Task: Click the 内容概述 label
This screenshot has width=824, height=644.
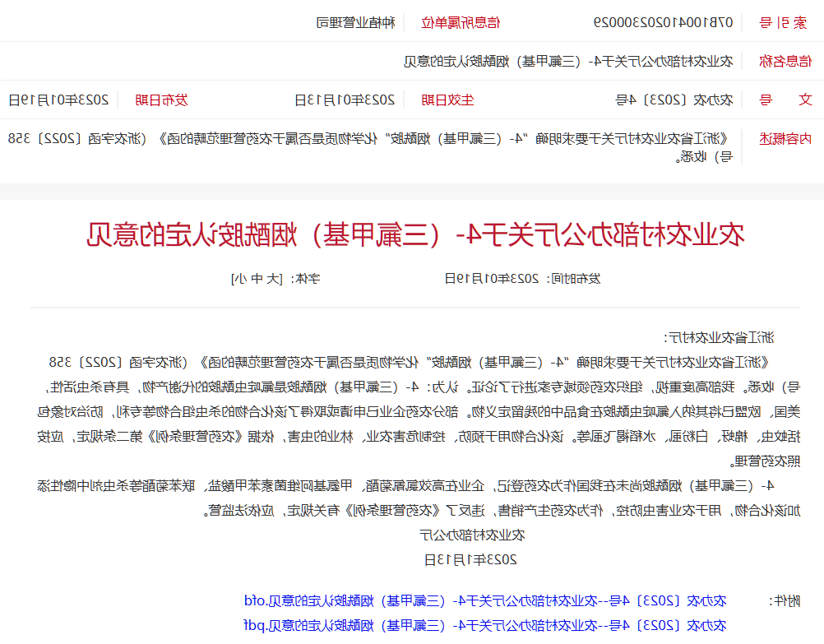Action: [x=784, y=138]
